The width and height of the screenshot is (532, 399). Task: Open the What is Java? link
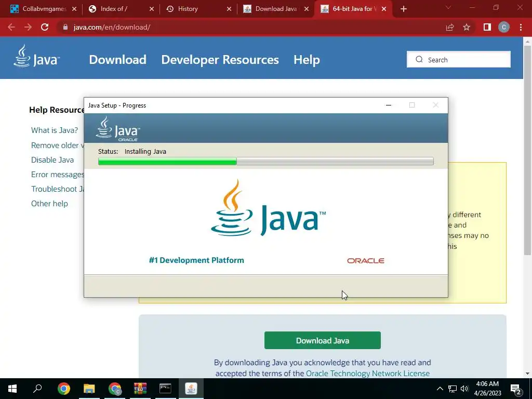55,130
